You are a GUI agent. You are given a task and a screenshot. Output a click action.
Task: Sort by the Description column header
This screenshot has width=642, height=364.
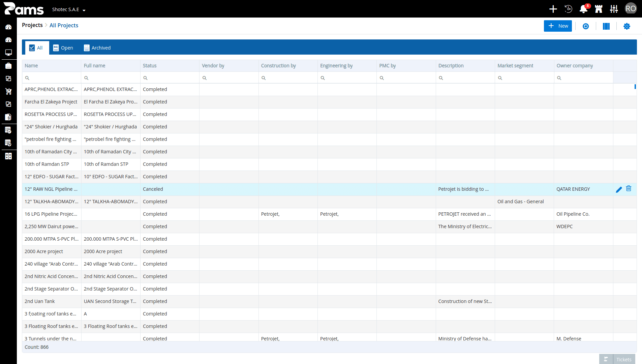tap(465, 66)
